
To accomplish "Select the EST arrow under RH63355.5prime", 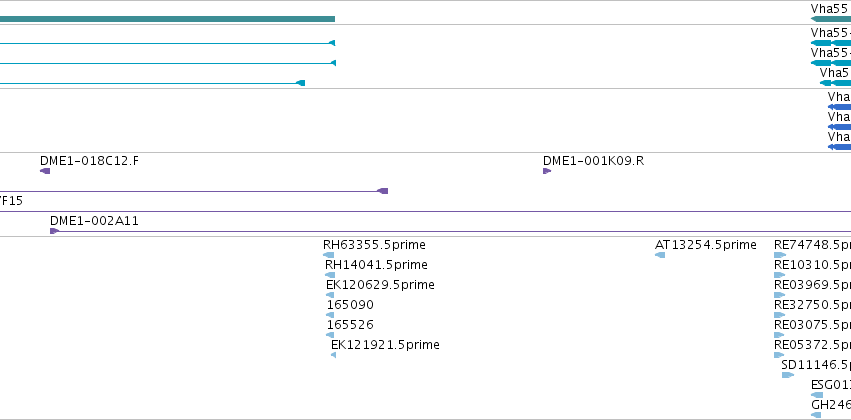I will point(328,255).
